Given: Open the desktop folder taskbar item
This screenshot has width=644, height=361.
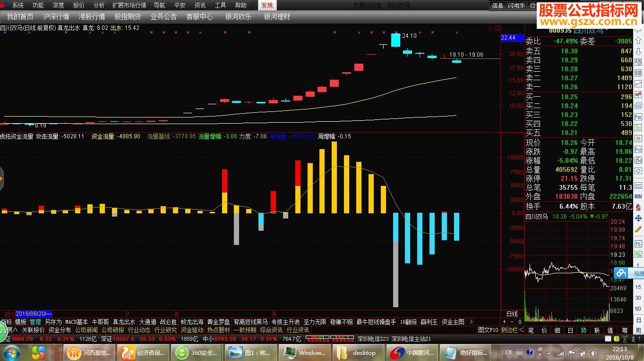Looking at the screenshot, I should click(x=358, y=353).
